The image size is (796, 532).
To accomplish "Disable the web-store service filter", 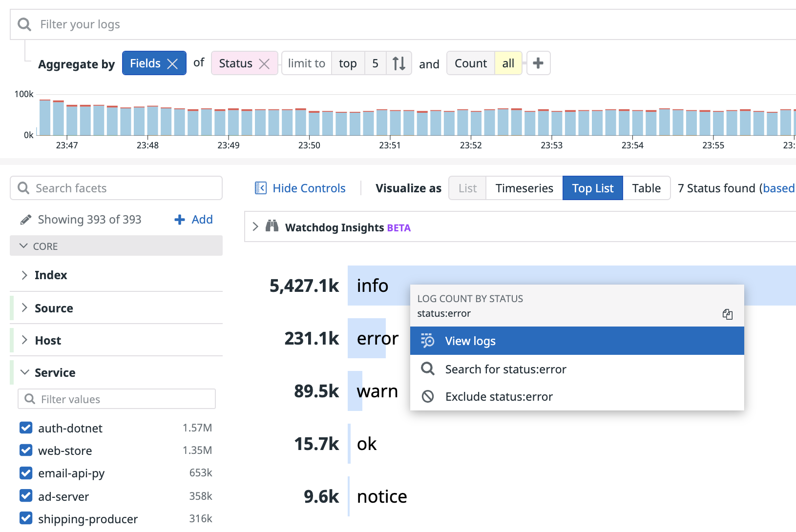I will point(25,450).
